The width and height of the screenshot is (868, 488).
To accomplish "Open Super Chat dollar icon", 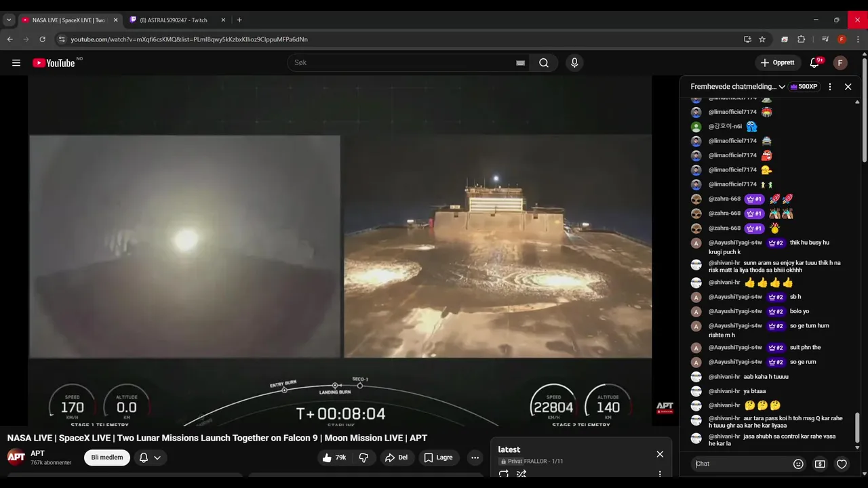I will pyautogui.click(x=820, y=464).
